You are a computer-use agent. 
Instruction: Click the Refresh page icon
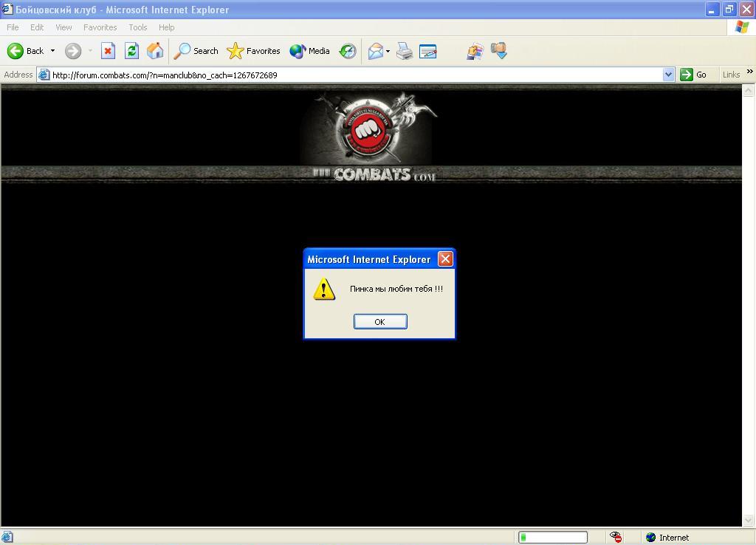coord(131,51)
